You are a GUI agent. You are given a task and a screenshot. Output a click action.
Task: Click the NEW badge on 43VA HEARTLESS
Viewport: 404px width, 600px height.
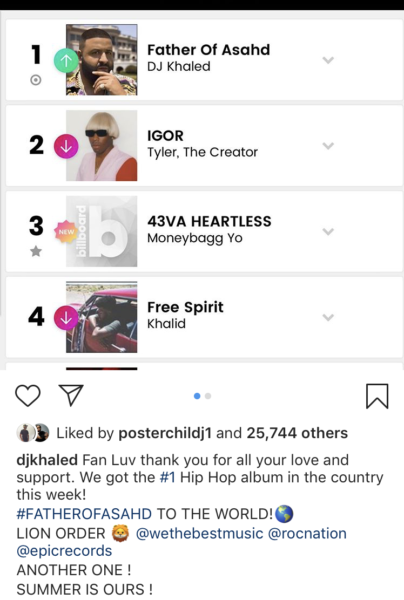(66, 232)
